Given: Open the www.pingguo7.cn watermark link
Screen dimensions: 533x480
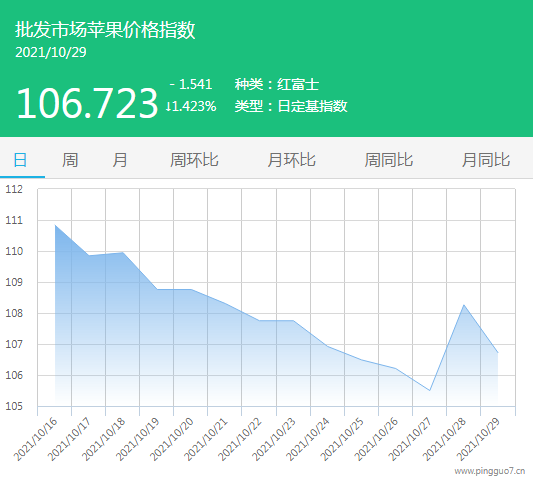Looking at the screenshot, I should pos(489,472).
